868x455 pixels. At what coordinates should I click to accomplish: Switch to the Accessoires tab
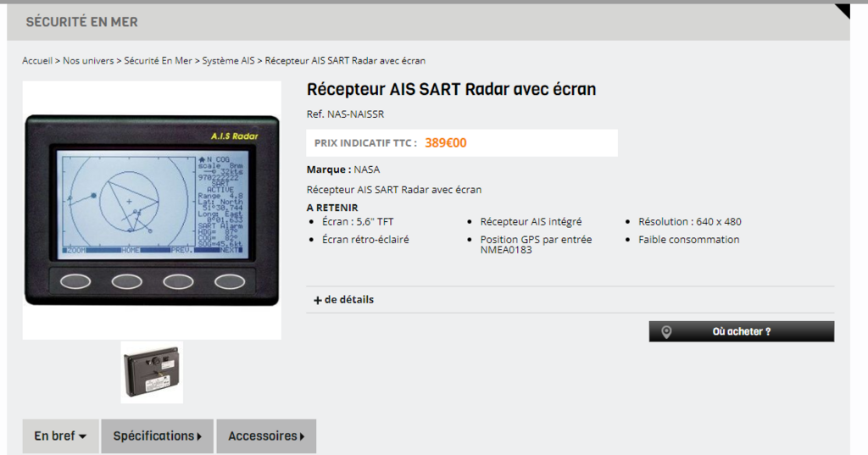266,436
